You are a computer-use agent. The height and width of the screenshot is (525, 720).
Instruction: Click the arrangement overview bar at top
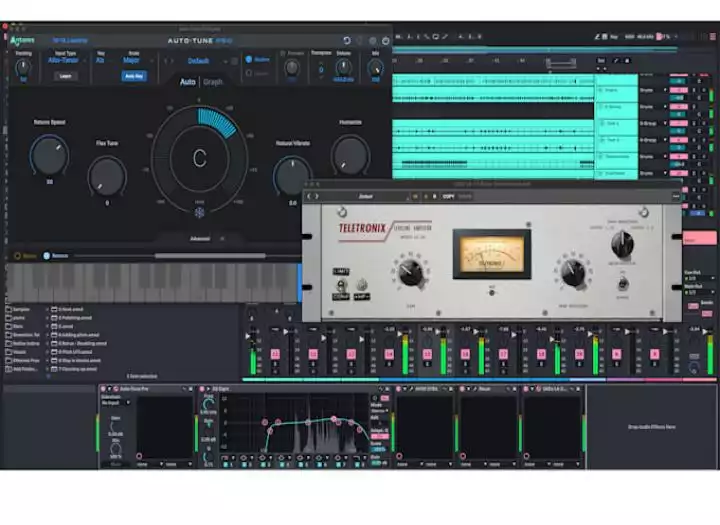(535, 48)
